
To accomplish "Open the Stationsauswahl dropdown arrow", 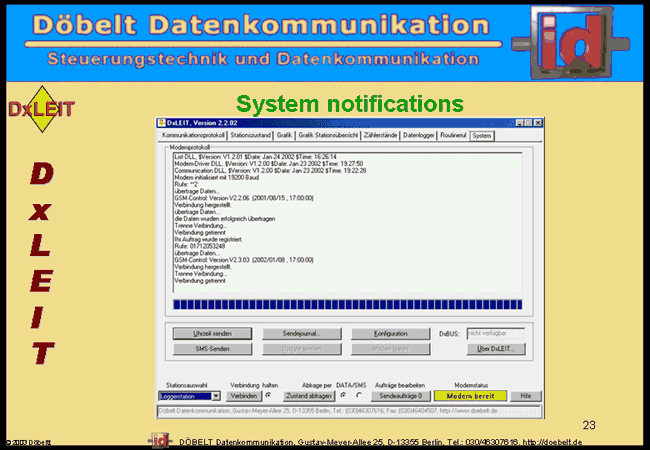I will (216, 396).
